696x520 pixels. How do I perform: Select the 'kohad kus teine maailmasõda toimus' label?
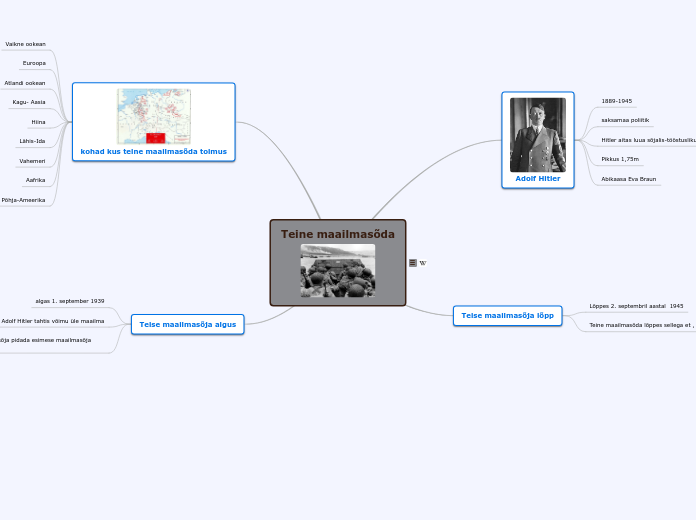point(154,151)
